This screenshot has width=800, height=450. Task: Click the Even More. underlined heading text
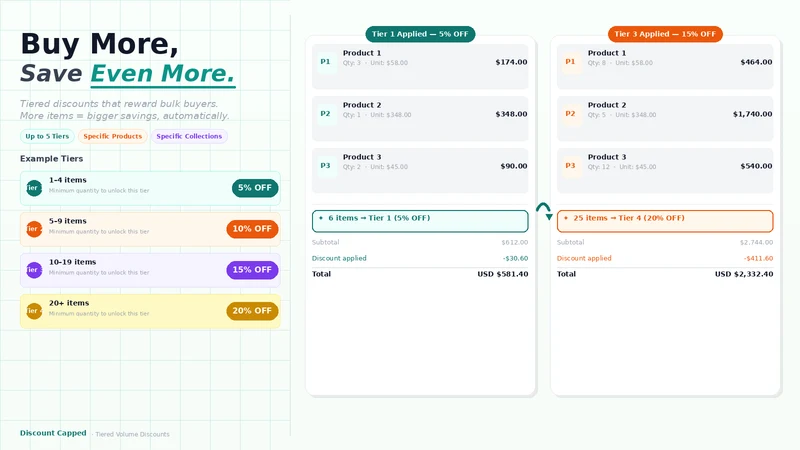pyautogui.click(x=163, y=73)
